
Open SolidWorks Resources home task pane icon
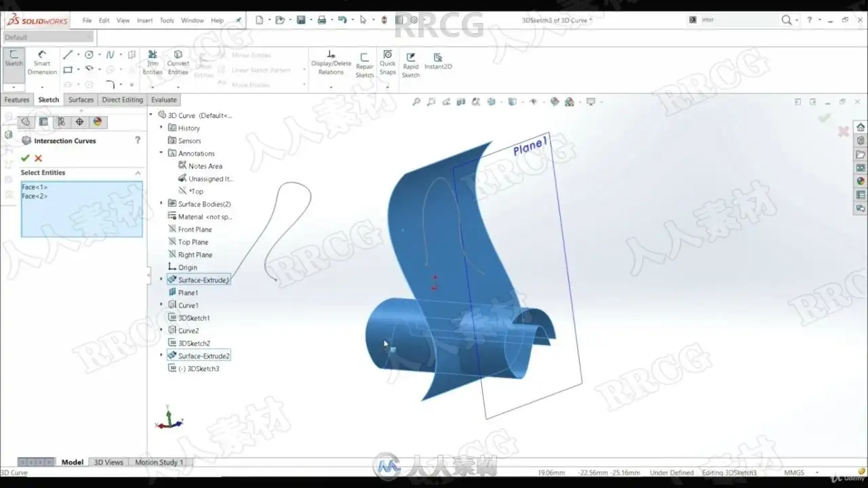coord(861,127)
